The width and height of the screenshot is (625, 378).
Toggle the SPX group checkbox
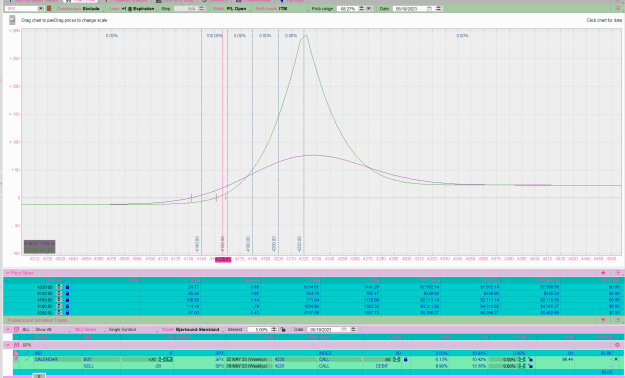tap(16, 345)
